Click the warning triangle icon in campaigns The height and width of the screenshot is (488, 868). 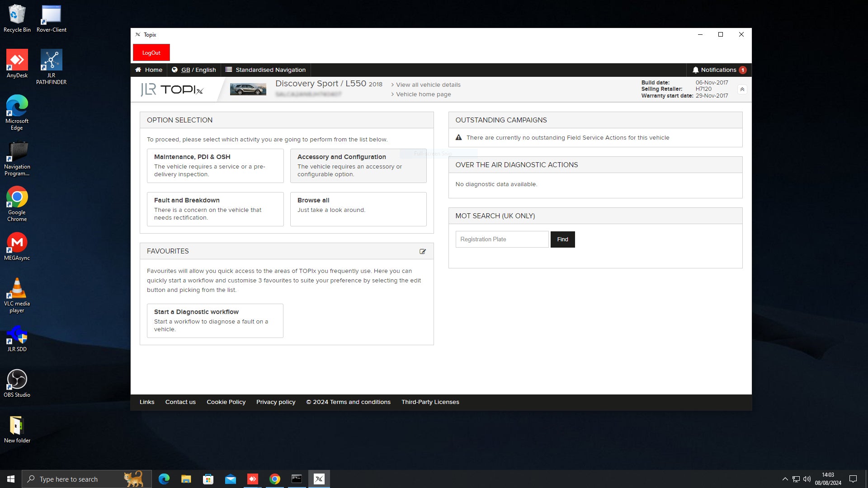(x=459, y=138)
